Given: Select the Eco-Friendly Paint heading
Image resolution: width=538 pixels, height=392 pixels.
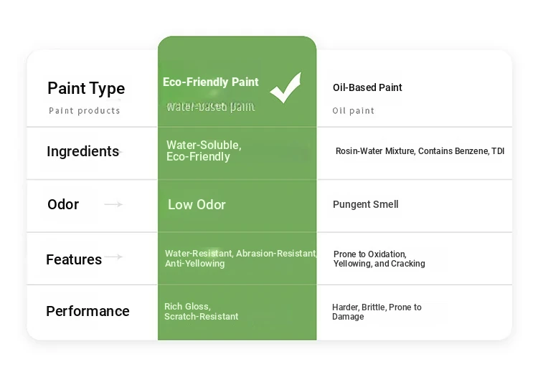Looking at the screenshot, I should coord(211,82).
